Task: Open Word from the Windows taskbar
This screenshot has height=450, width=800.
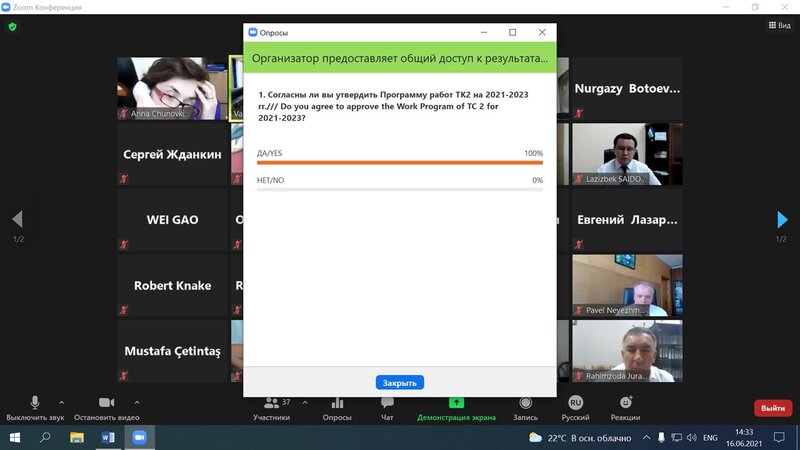Action: (108, 438)
